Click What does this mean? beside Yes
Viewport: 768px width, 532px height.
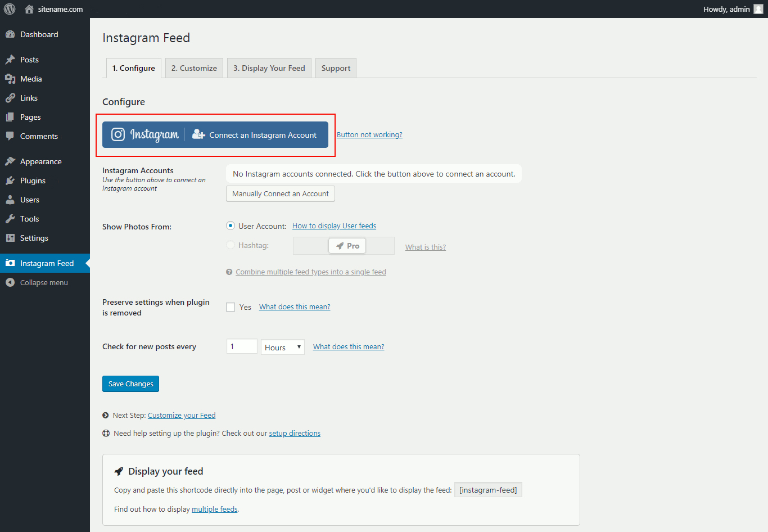(x=295, y=307)
